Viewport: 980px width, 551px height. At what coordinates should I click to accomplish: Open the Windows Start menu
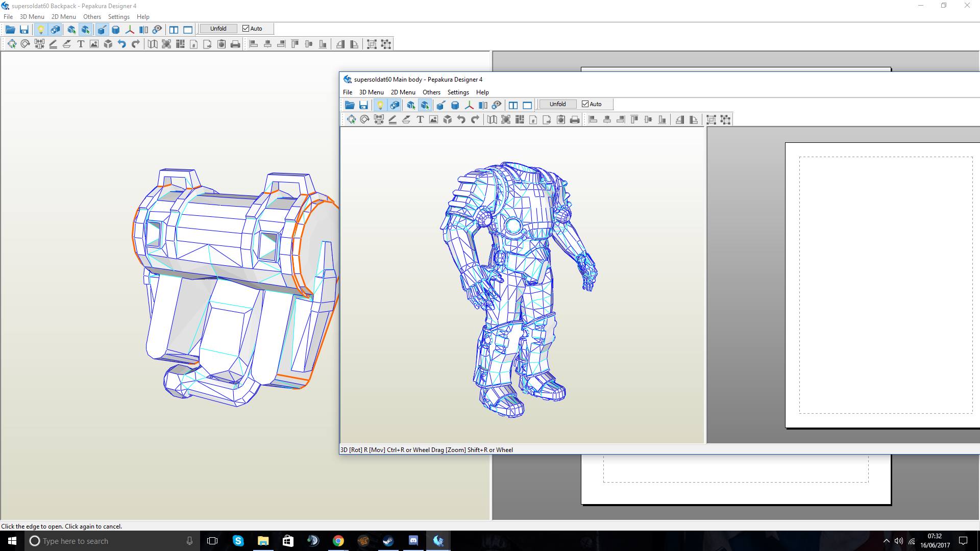(12, 541)
